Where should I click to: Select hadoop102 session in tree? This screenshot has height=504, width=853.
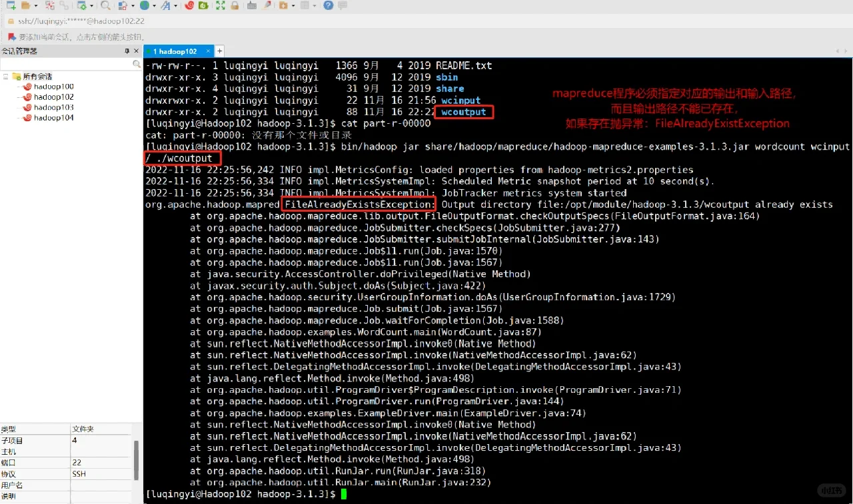[49, 97]
